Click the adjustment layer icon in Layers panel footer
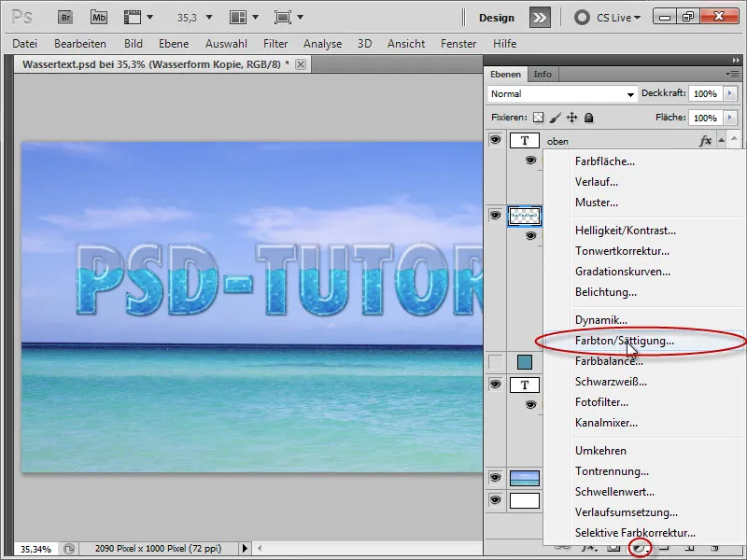The image size is (747, 560). pos(640,548)
